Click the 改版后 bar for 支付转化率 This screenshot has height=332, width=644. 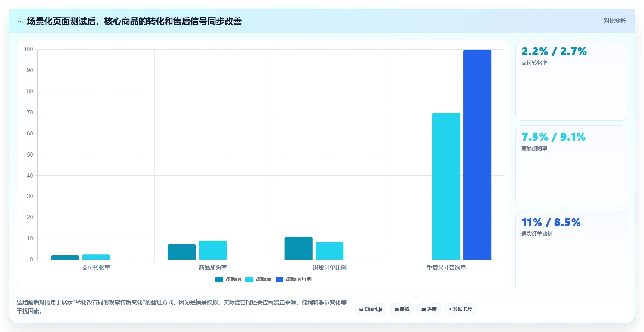[x=96, y=257]
